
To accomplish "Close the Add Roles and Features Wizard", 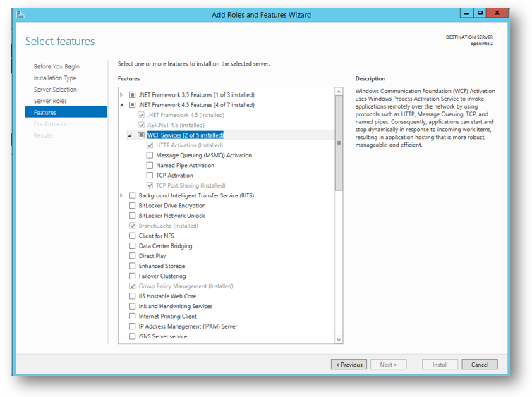I will [x=497, y=13].
